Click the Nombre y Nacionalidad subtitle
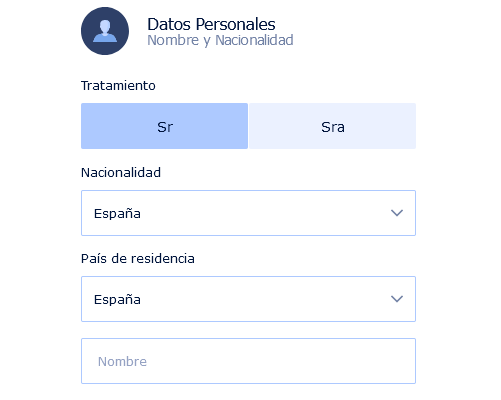This screenshot has height=400, width=501. [x=220, y=40]
